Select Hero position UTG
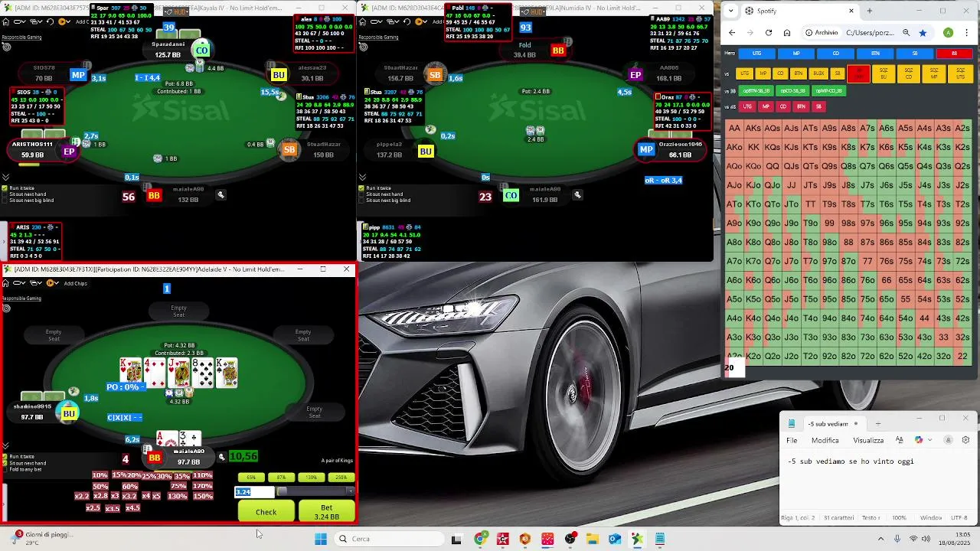980x551 pixels. pos(757,54)
